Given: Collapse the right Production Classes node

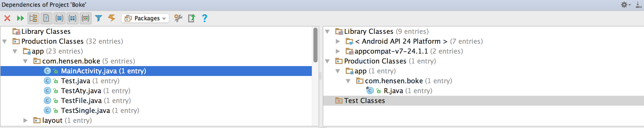Looking at the screenshot, I should pos(327,61).
